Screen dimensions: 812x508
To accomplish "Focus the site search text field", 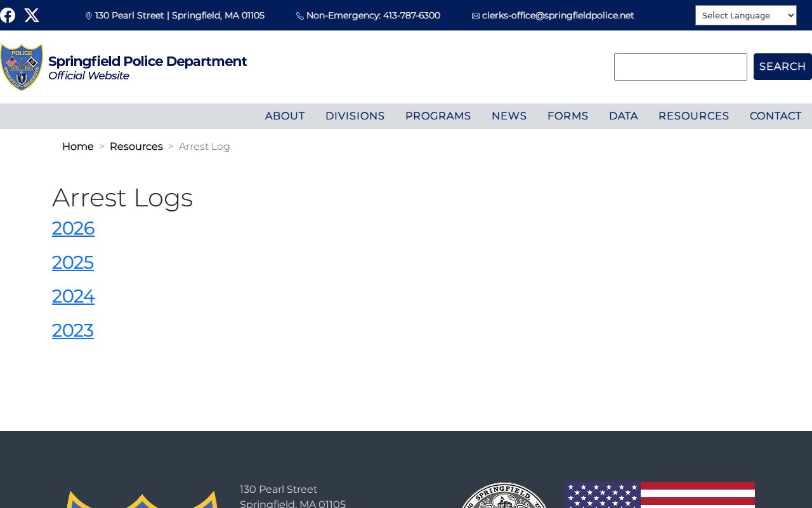I will click(x=681, y=67).
